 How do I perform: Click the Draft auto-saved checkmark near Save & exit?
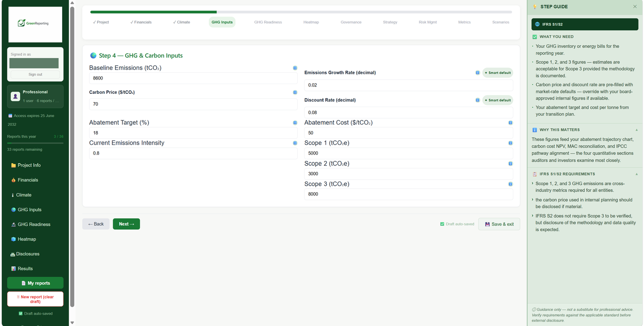443,224
